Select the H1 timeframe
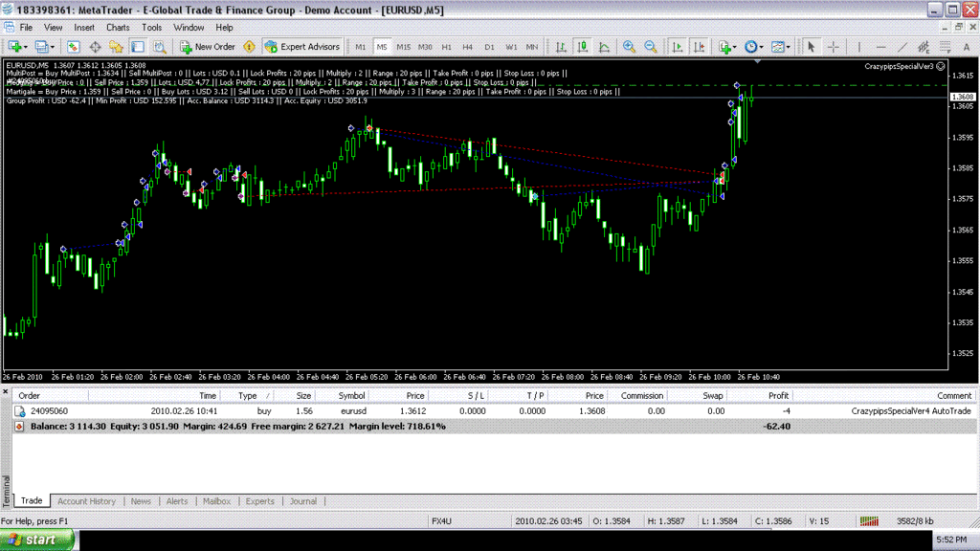The width and height of the screenshot is (980, 551). coord(446,47)
